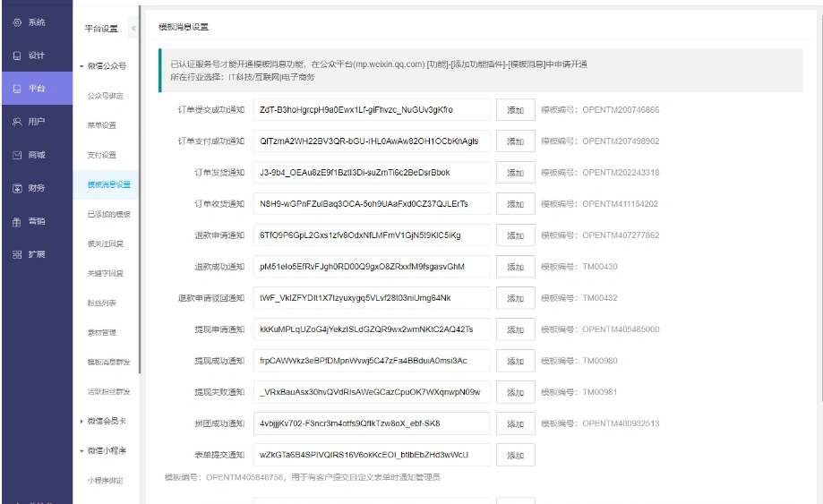Open 关键字回复 page
Screen dimensions: 823x504
point(106,273)
